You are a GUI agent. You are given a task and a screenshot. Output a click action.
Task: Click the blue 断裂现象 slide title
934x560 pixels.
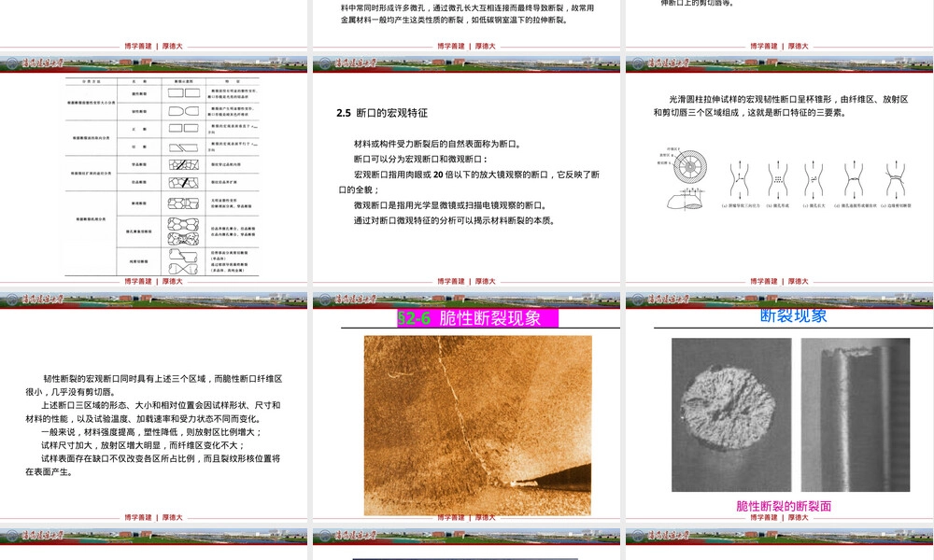[x=793, y=315]
